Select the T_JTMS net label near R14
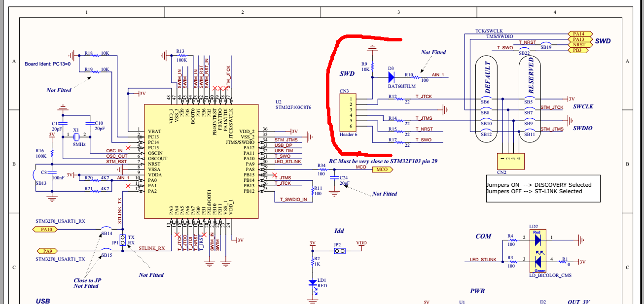The image size is (644, 304). tap(424, 118)
